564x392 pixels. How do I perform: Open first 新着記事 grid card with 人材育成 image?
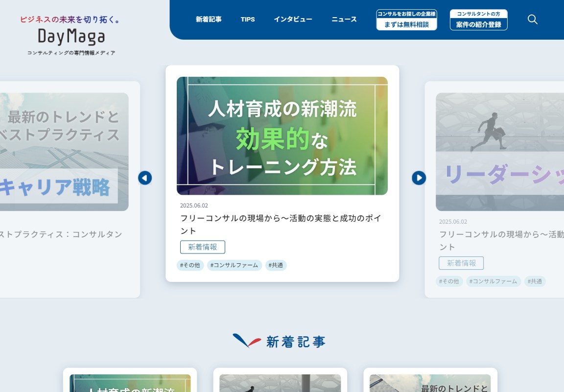pos(130,383)
